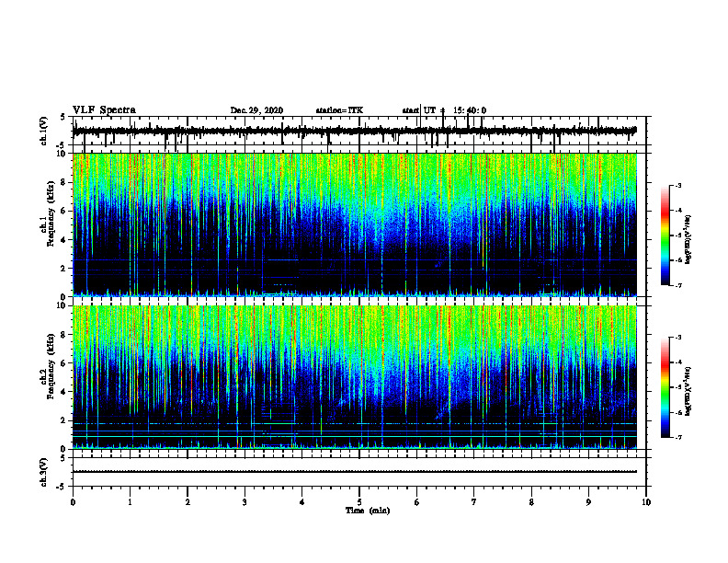Click the time axis tick label '8'
The height and width of the screenshot is (563, 728).
click(x=531, y=502)
